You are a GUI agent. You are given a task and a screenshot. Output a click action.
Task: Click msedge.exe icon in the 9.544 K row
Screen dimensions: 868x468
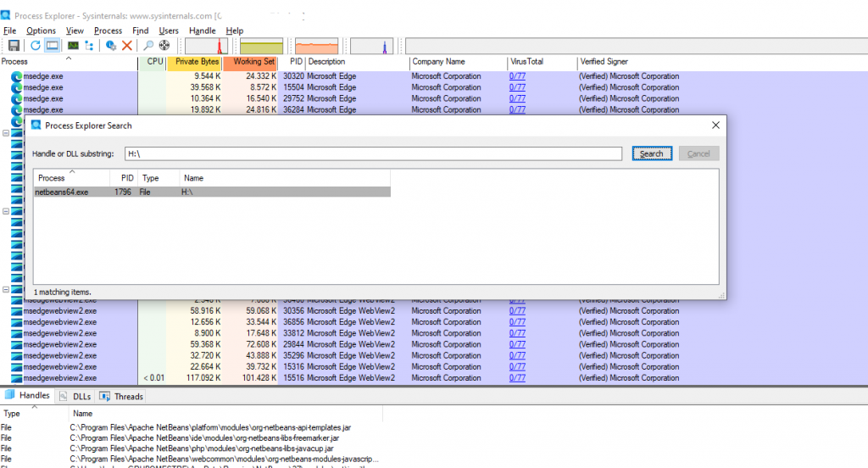click(x=17, y=75)
